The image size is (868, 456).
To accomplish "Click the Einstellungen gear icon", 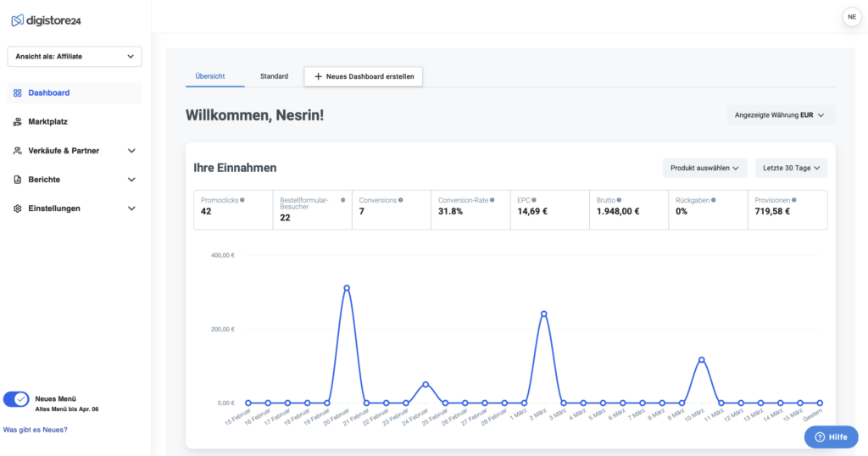I will coord(18,209).
